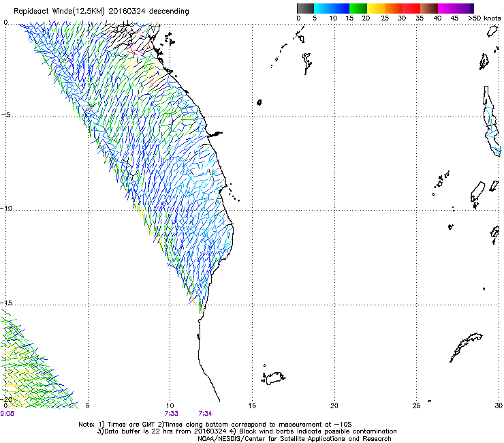Click the note line starting '3)Data buffer is 22 hrs'
Image resolution: width=504 pixels, height=443 pixels.
[x=247, y=431]
